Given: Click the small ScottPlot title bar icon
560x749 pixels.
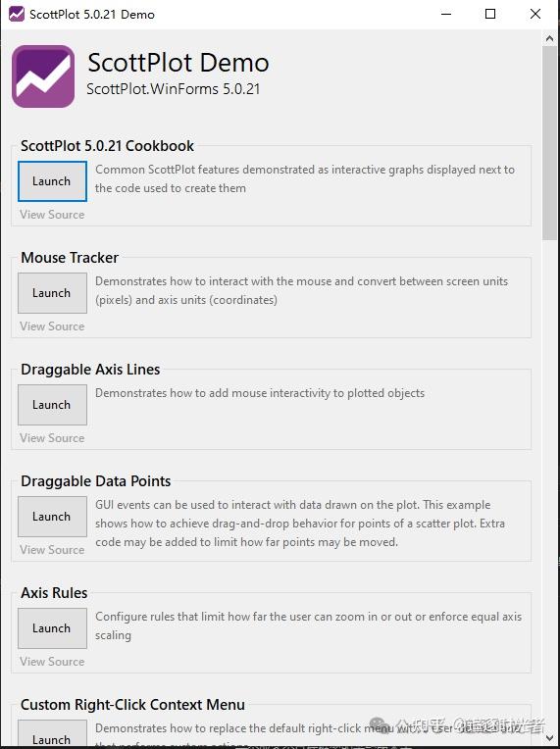Looking at the screenshot, I should (17, 14).
